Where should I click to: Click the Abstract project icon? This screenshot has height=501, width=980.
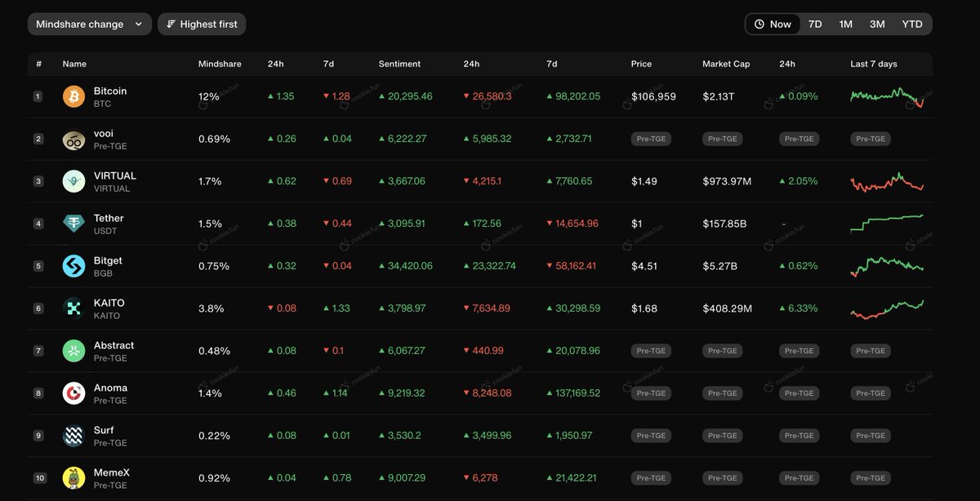[x=73, y=351]
